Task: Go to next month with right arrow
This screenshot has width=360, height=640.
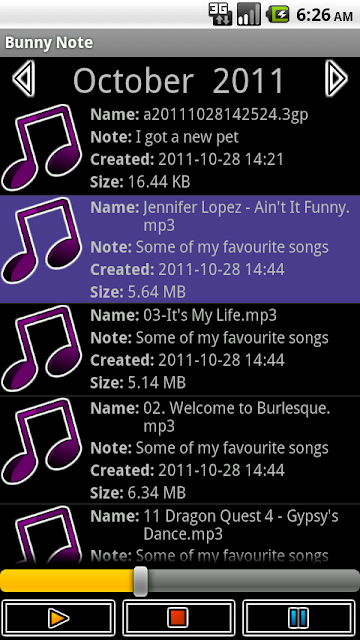Action: (x=336, y=78)
